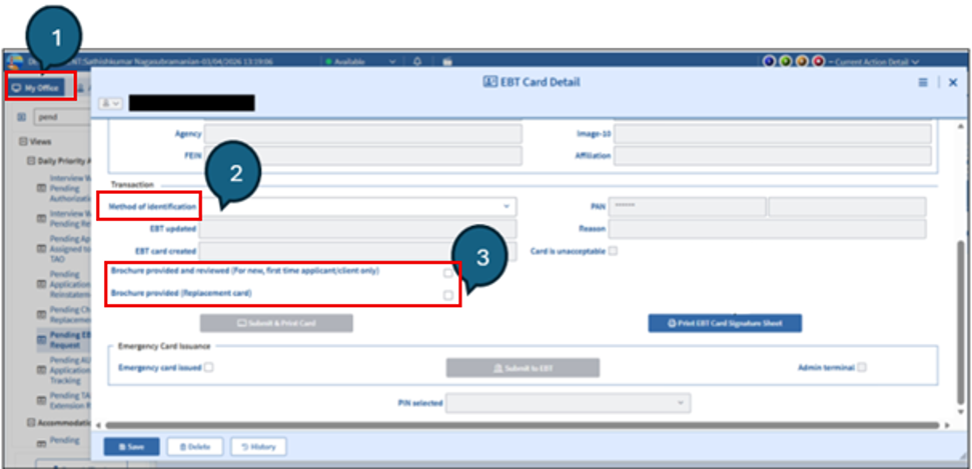
Task: Click the Reason field
Action: [x=767, y=229]
